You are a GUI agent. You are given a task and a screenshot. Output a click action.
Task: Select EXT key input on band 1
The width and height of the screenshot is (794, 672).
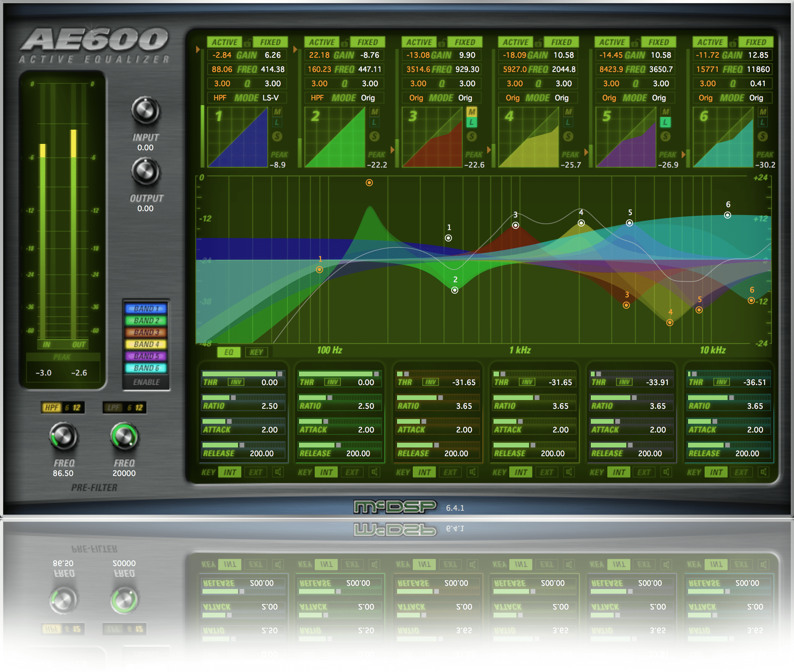tap(256, 472)
